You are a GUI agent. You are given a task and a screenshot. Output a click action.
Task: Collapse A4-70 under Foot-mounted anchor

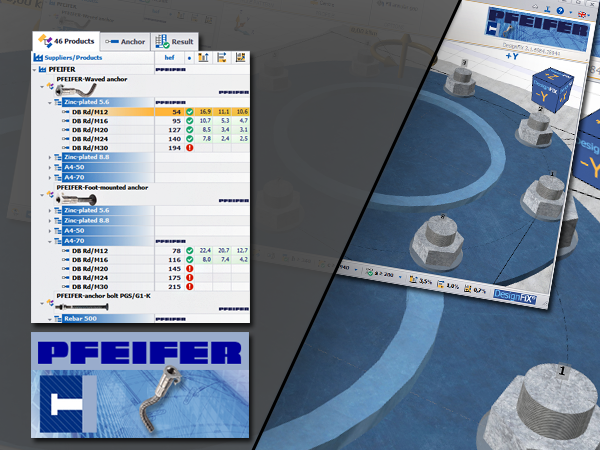(x=50, y=241)
